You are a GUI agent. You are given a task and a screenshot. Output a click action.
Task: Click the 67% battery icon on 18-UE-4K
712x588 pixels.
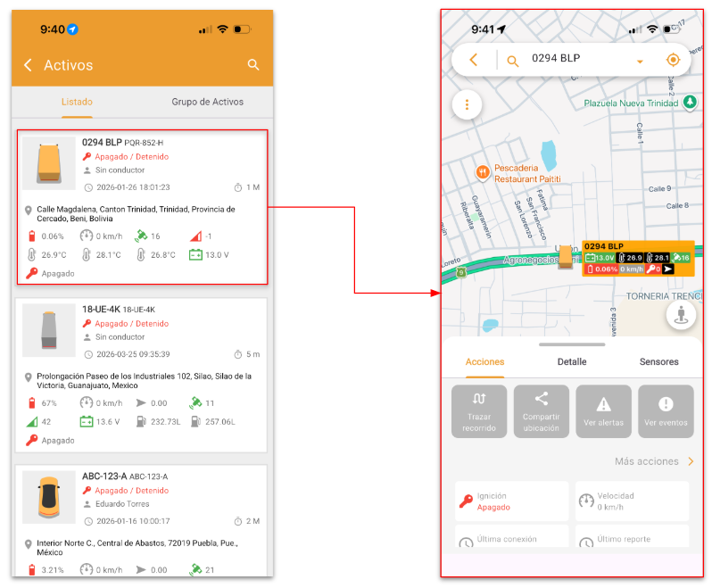(32, 402)
